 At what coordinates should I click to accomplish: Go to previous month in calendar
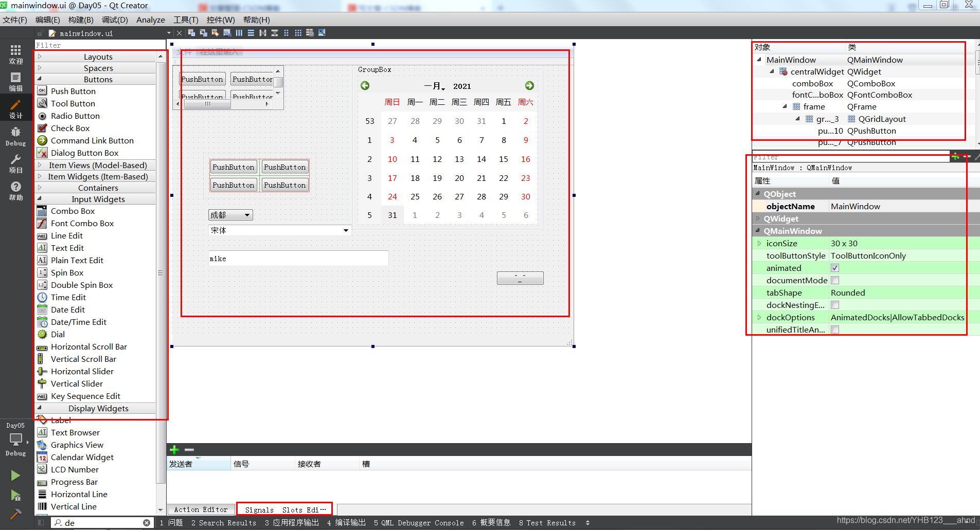click(x=365, y=86)
